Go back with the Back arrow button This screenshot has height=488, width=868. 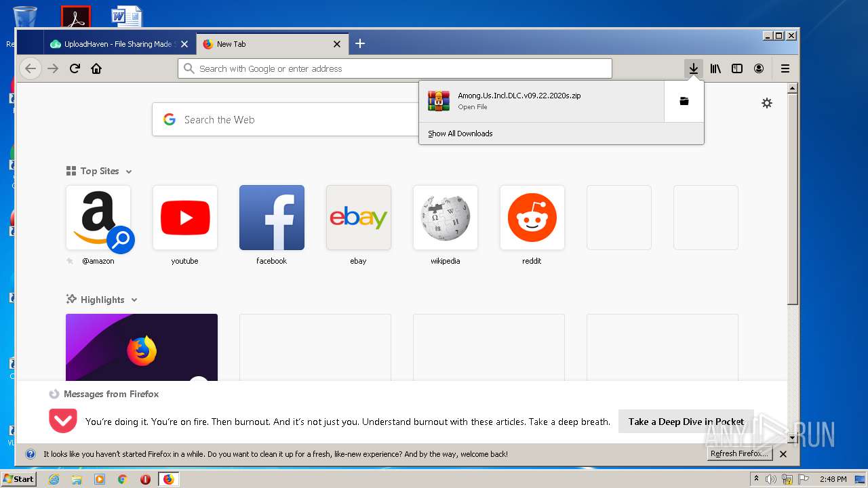click(x=30, y=68)
